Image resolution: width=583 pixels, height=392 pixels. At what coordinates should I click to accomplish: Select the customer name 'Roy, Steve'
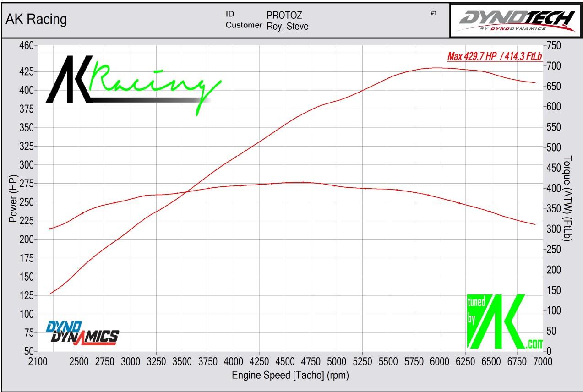coord(288,27)
